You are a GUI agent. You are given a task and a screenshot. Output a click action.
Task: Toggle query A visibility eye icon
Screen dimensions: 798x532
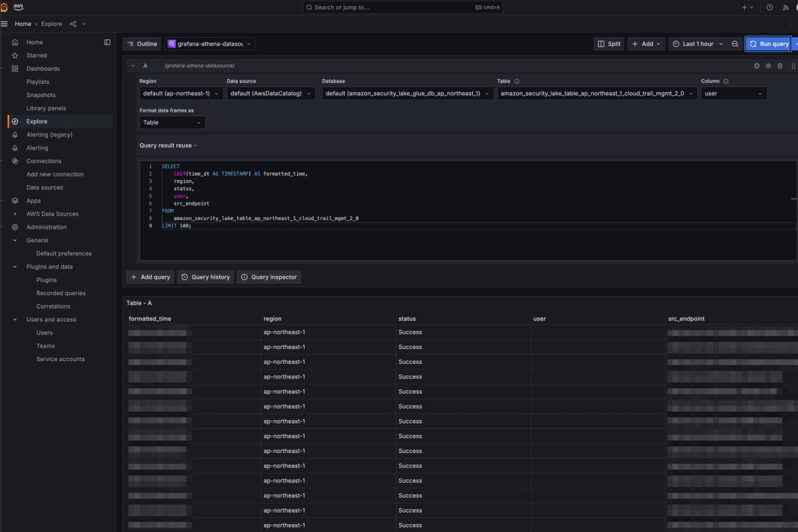[x=768, y=66]
